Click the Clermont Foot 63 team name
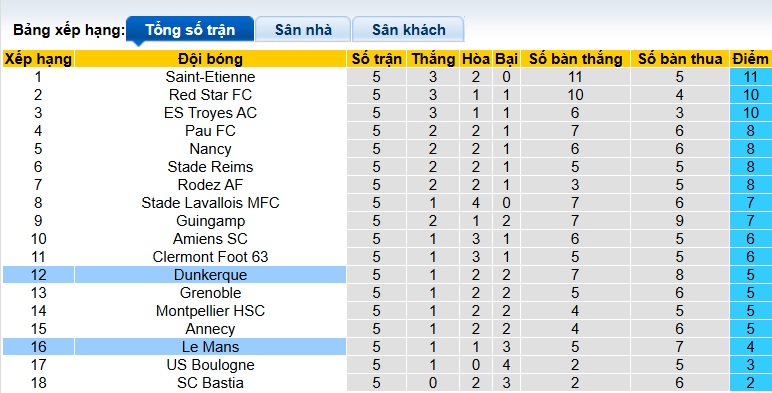 point(210,257)
